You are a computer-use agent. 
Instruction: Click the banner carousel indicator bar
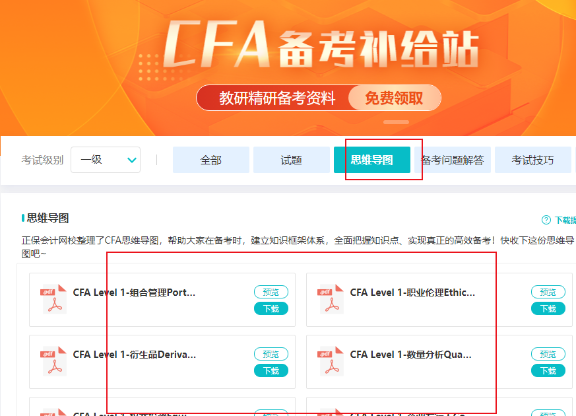click(396, 122)
